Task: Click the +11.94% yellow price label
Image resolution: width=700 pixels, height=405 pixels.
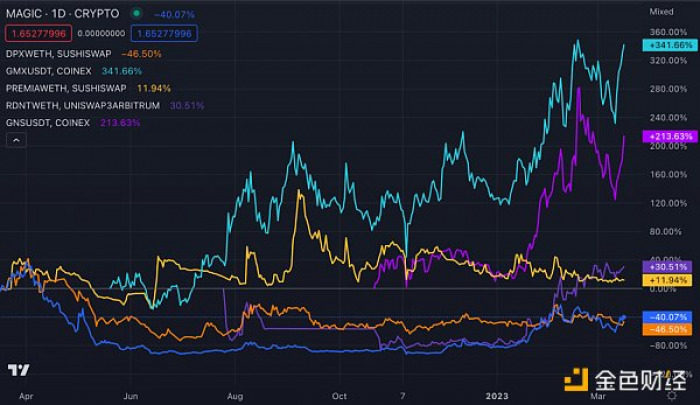Action: [667, 280]
